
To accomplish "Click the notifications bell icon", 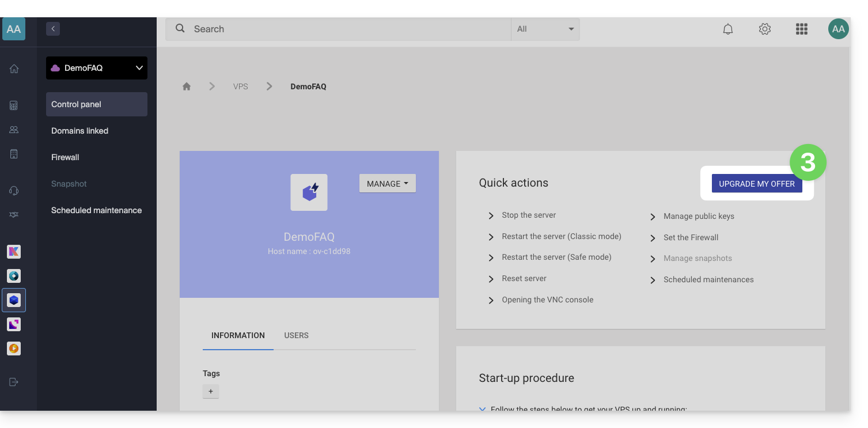I will (728, 29).
